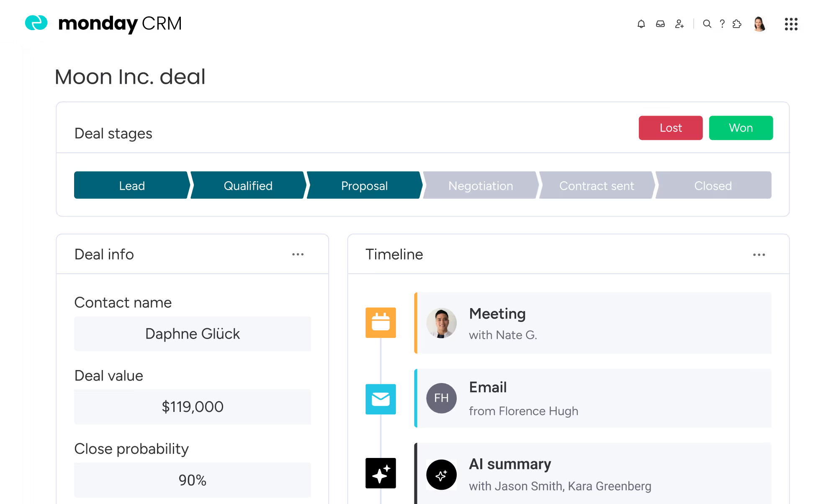Edit the contact name Daphne Glück field

(x=193, y=334)
